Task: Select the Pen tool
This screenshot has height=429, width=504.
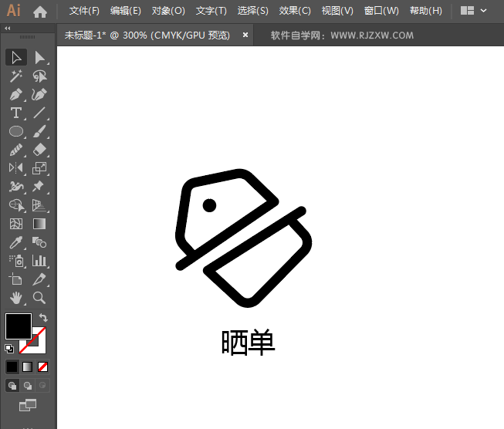Action: pos(16,94)
